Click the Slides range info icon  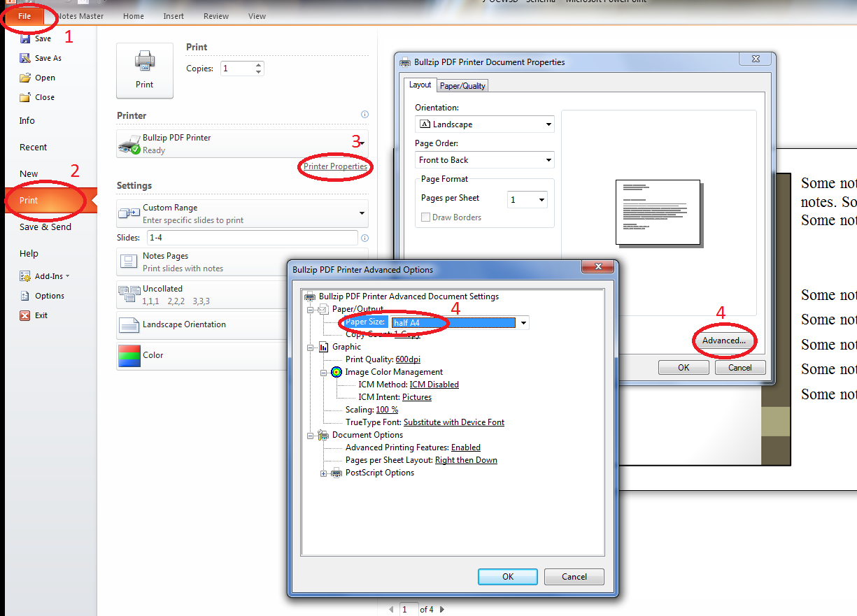point(364,238)
